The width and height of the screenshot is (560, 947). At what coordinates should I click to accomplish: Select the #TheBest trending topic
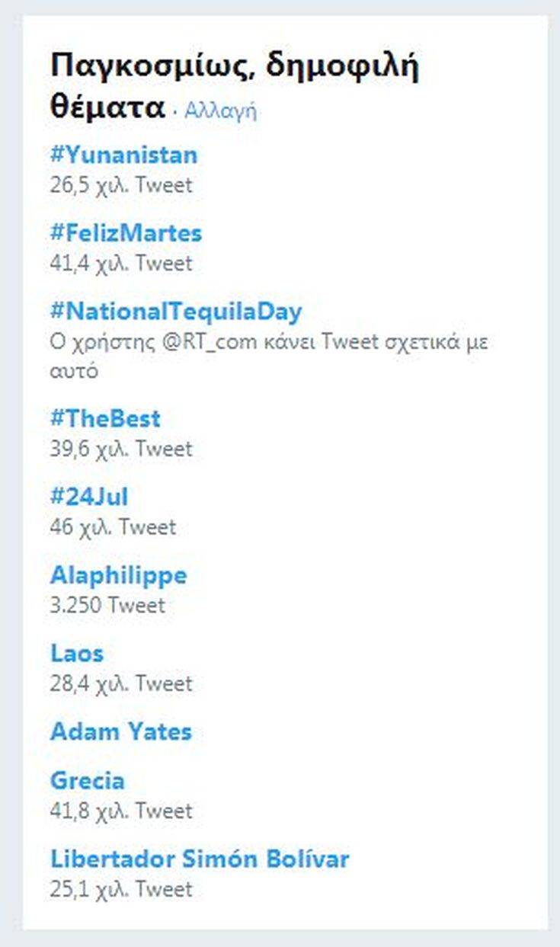105,419
